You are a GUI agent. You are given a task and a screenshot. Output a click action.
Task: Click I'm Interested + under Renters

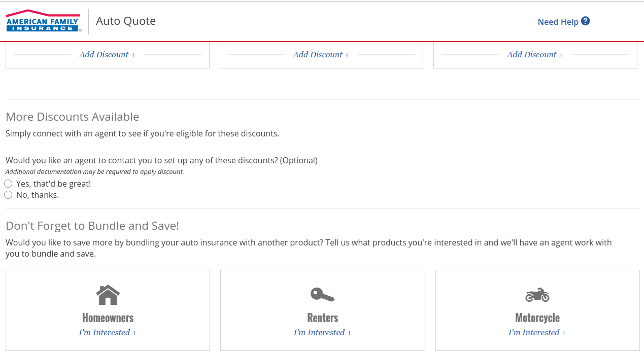(x=322, y=333)
